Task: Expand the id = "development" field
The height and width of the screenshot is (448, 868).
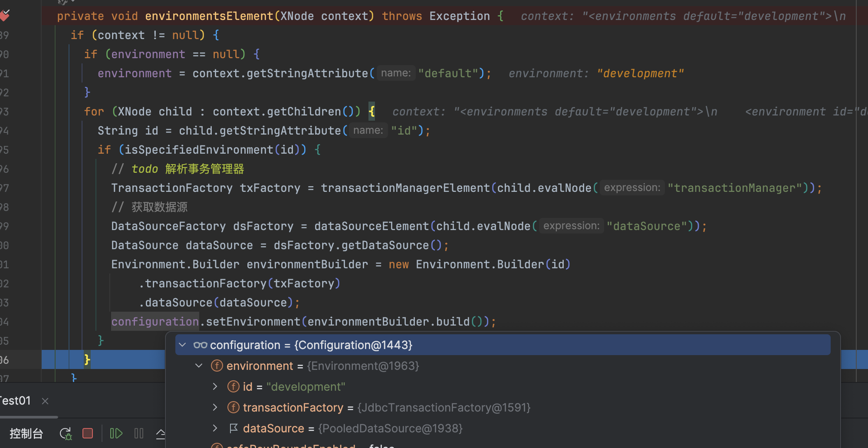Action: click(x=215, y=387)
